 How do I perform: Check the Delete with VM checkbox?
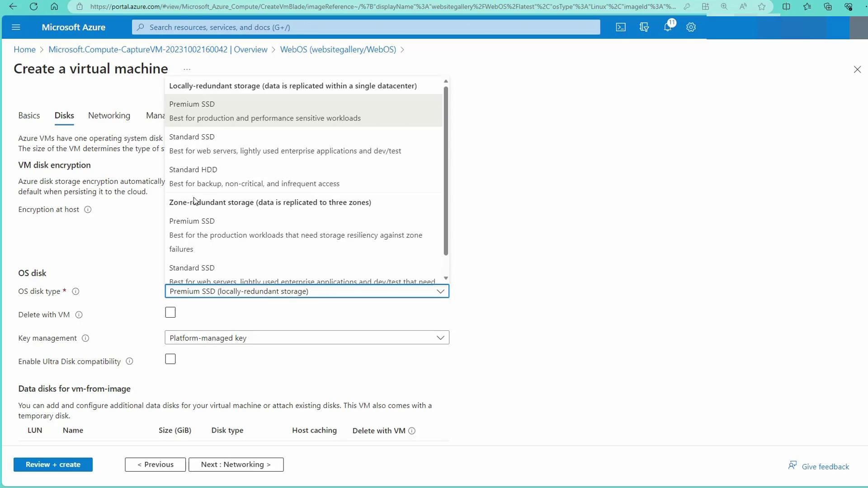click(x=170, y=313)
